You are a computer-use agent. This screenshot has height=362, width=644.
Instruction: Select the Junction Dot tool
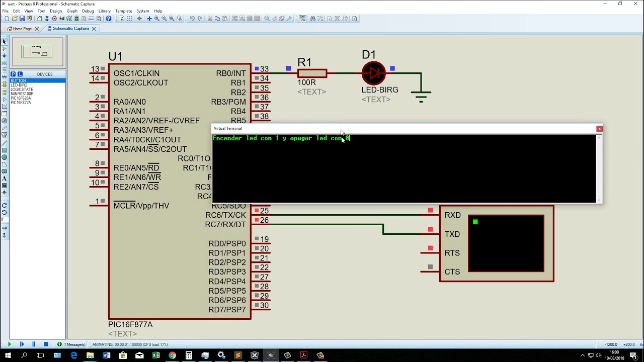5,56
